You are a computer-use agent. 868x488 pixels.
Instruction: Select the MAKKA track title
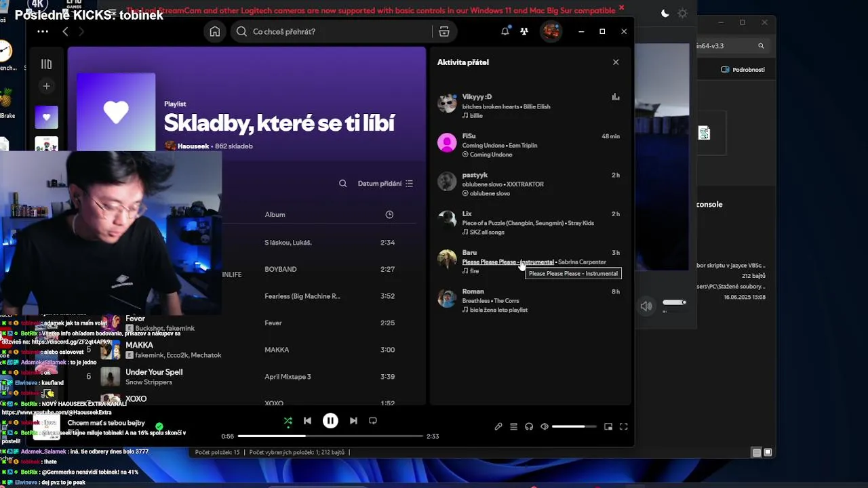point(139,345)
